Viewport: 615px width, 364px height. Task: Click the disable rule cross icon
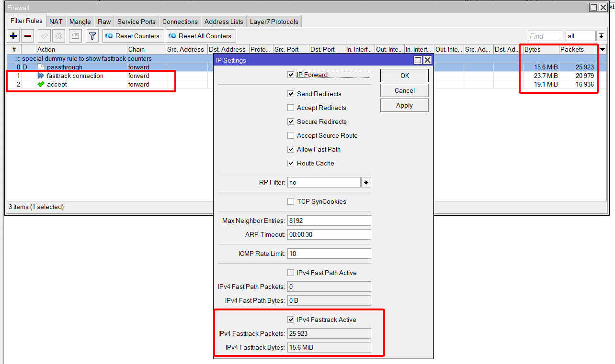(x=58, y=36)
